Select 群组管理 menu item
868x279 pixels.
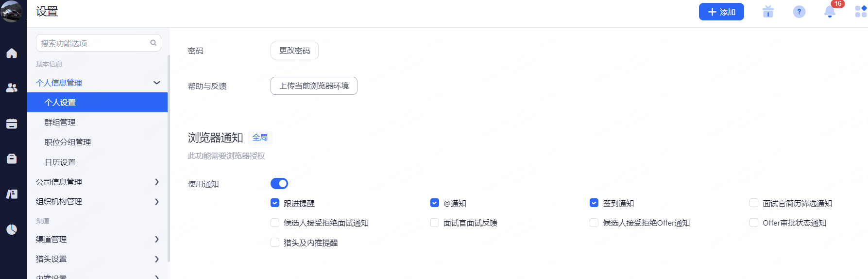point(60,122)
